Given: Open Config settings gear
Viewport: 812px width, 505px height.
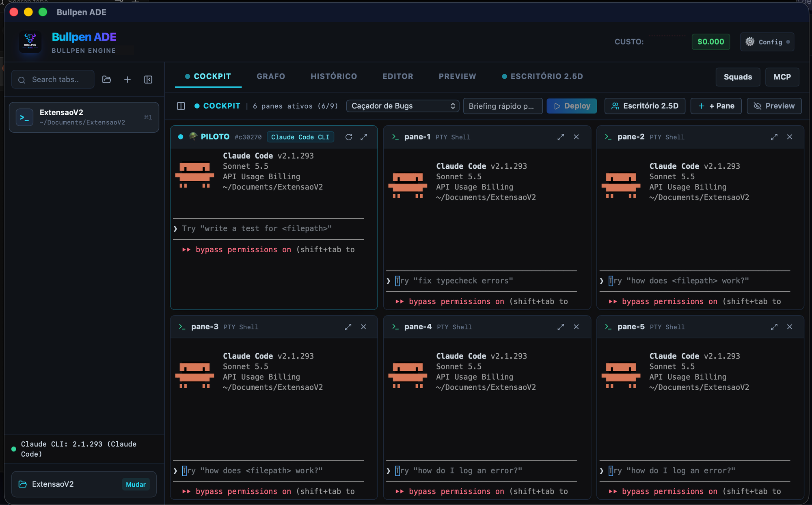Looking at the screenshot, I should pyautogui.click(x=767, y=42).
